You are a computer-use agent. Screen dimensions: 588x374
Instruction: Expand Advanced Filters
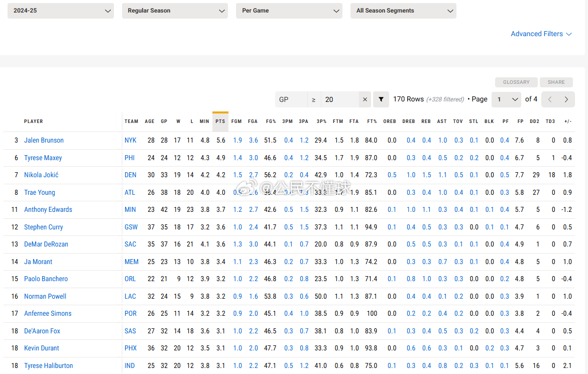tap(541, 34)
